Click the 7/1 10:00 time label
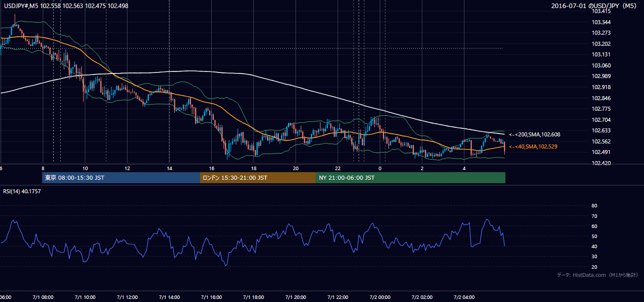 [85, 297]
